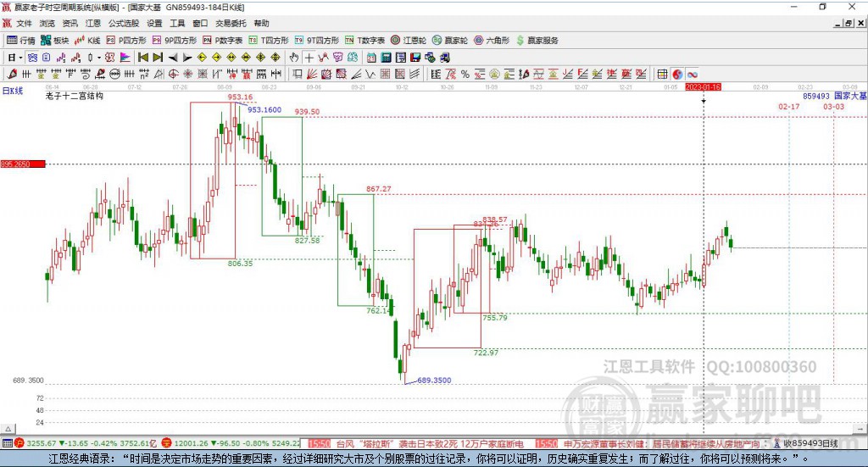
Task: Open the T数字表 tool
Action: point(364,41)
